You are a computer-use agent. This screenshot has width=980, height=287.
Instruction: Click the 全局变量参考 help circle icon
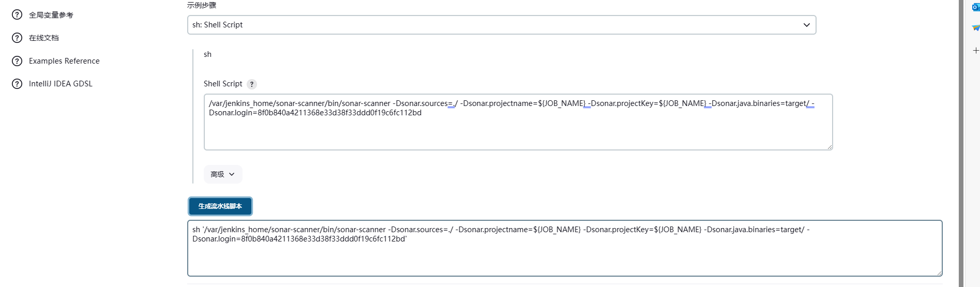[x=17, y=15]
